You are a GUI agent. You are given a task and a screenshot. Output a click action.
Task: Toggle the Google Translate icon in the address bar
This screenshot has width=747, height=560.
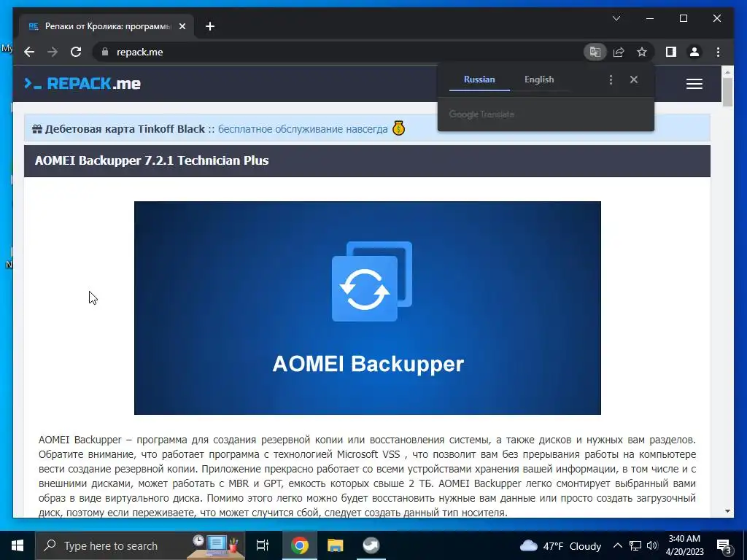(595, 52)
